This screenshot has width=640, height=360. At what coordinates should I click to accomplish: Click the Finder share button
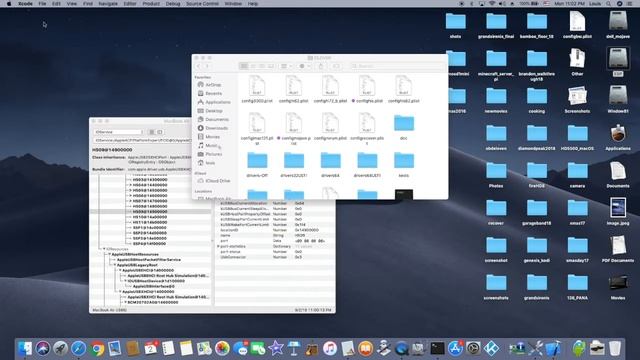point(321,66)
